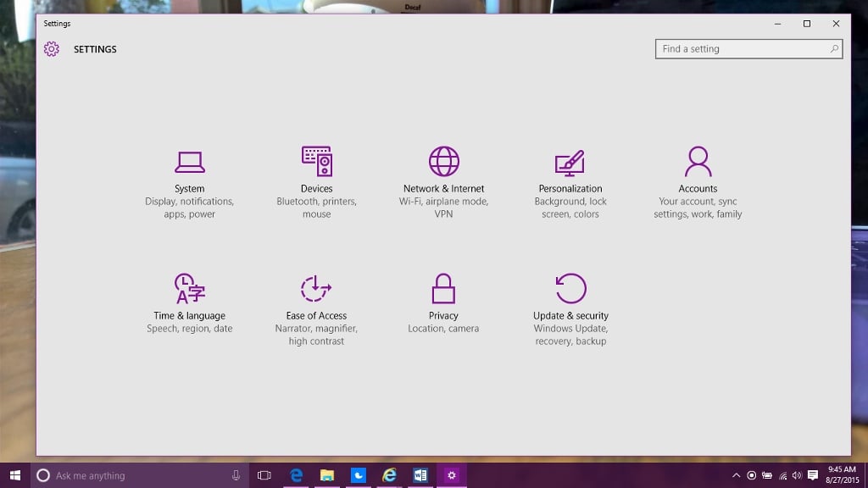Click the Cortana Ask me anything box

[140, 475]
